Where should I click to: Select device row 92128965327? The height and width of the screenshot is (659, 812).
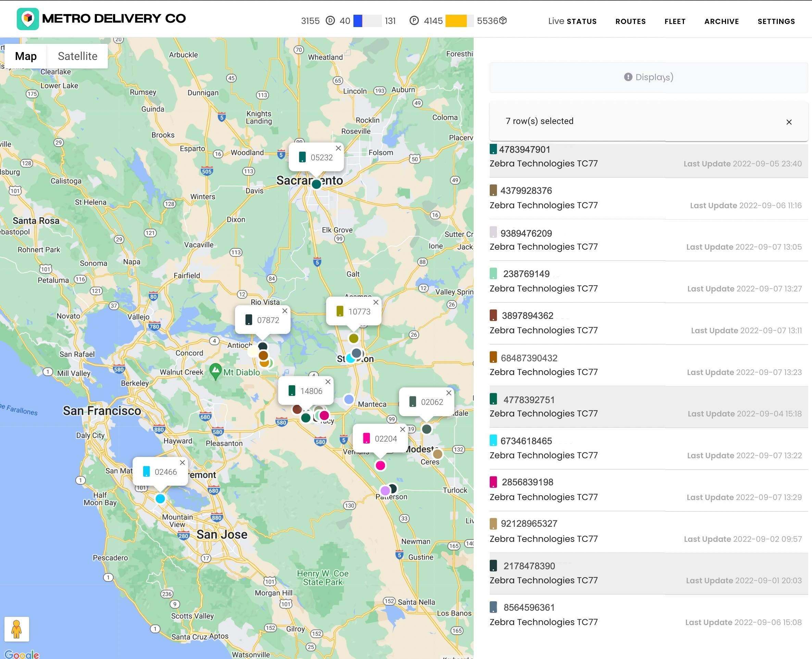click(648, 532)
